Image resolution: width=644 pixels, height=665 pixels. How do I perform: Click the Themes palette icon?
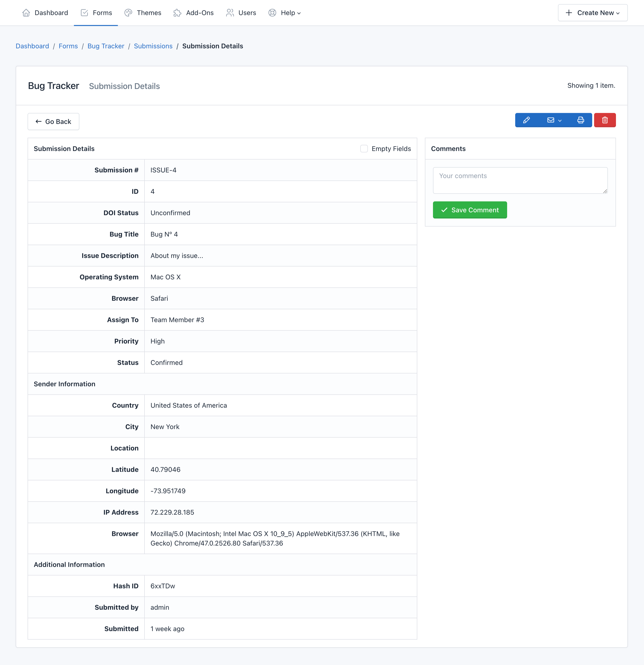(128, 13)
